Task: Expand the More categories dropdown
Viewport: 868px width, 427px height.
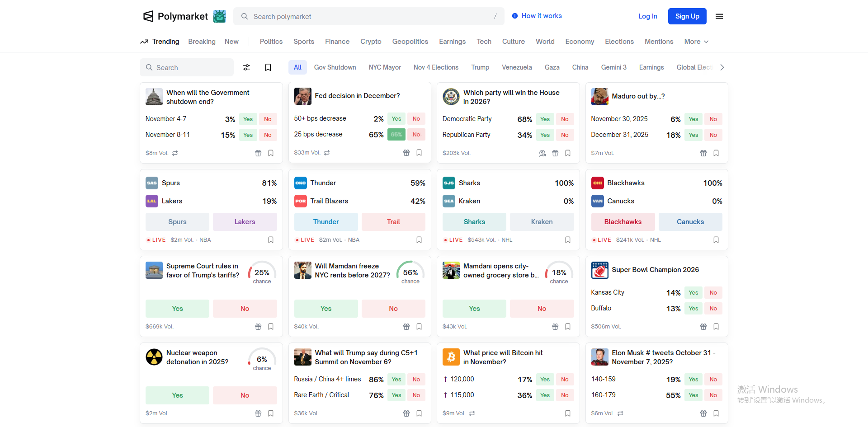Action: coord(696,42)
